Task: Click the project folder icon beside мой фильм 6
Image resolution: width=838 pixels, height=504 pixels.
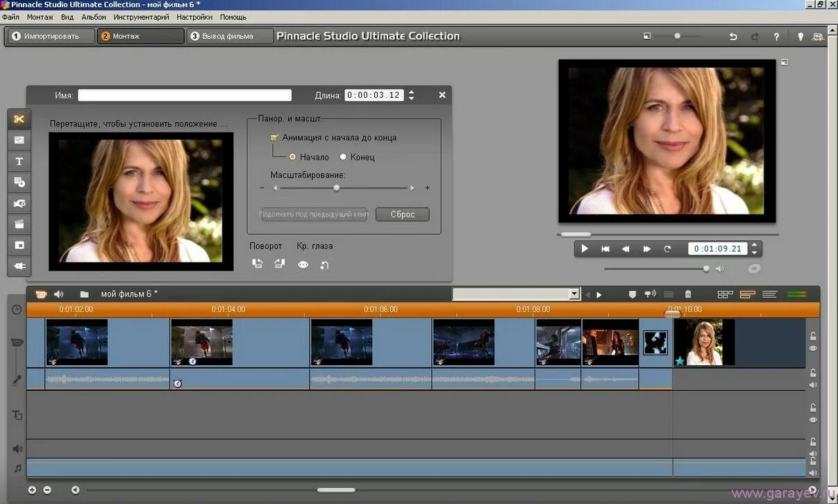Action: coord(84,294)
